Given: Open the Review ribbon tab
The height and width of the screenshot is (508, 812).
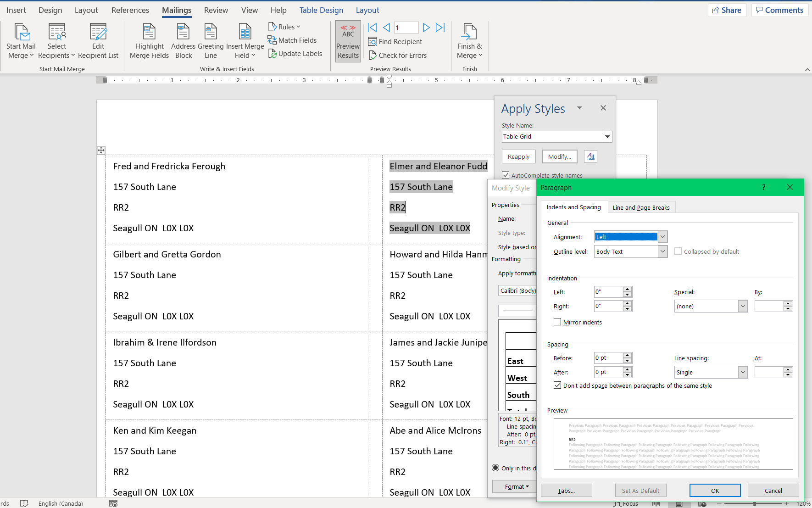Looking at the screenshot, I should (216, 10).
